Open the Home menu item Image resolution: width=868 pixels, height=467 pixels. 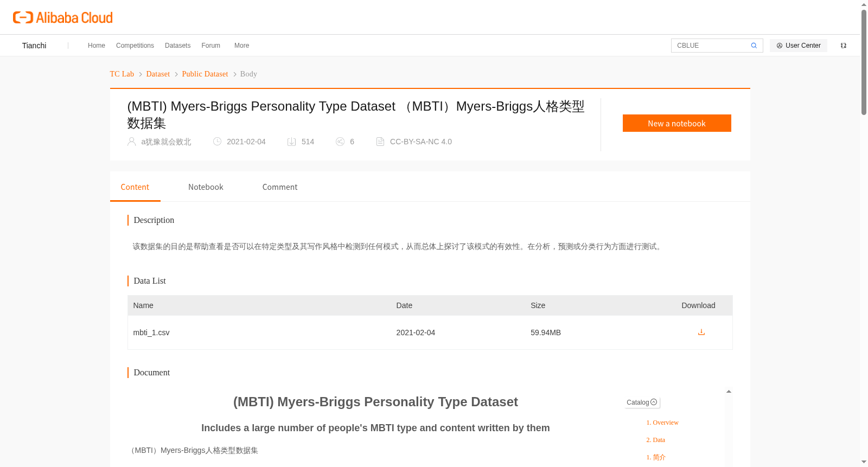point(97,46)
